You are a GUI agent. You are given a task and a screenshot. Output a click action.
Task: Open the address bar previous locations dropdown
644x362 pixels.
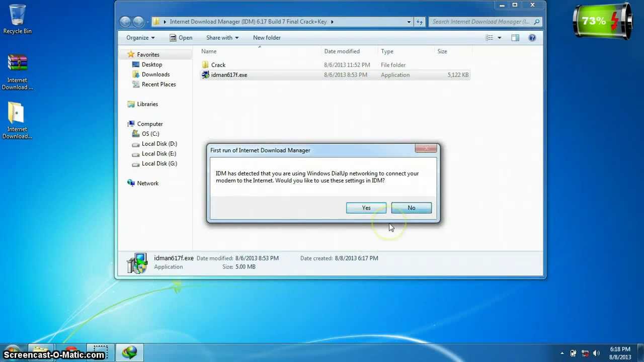(409, 22)
